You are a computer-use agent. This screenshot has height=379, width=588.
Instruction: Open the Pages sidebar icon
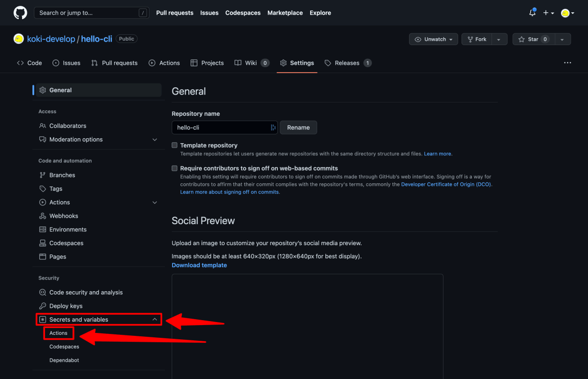click(x=43, y=256)
